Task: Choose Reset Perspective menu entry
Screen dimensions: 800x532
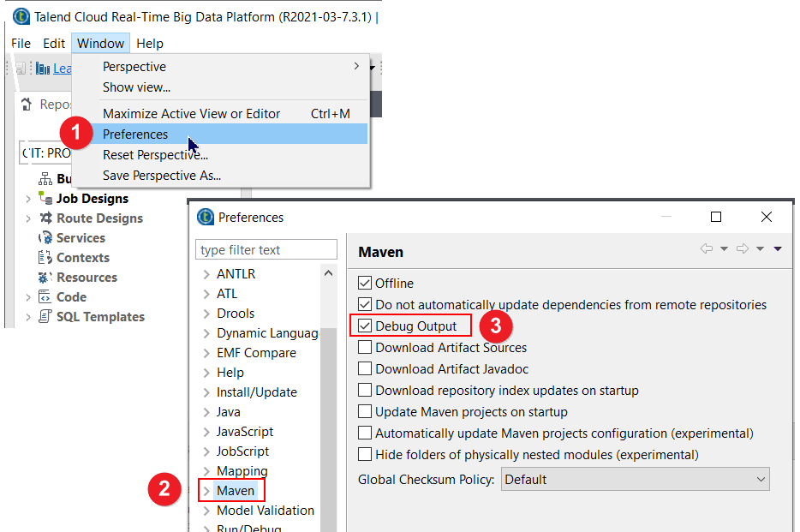Action: (155, 155)
